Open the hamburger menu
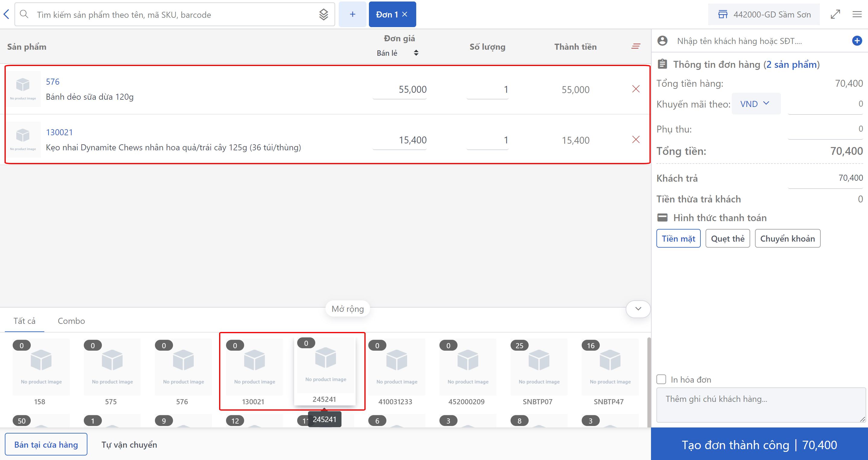 pos(857,14)
